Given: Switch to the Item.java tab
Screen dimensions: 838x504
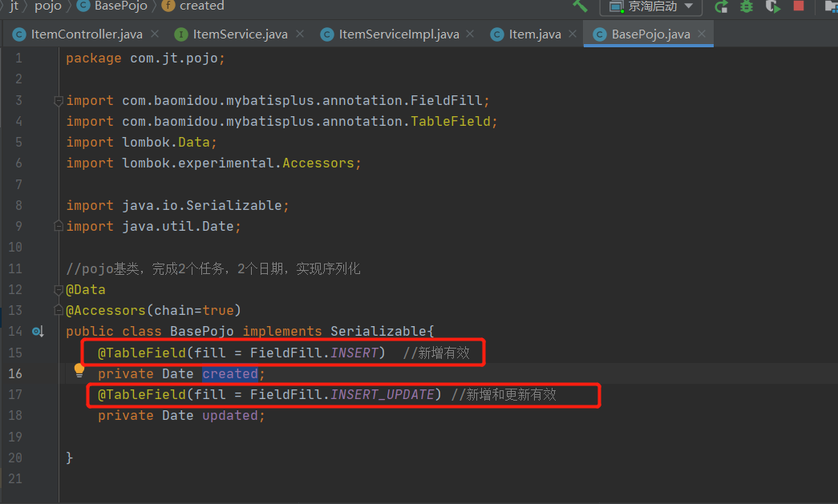Looking at the screenshot, I should (534, 34).
